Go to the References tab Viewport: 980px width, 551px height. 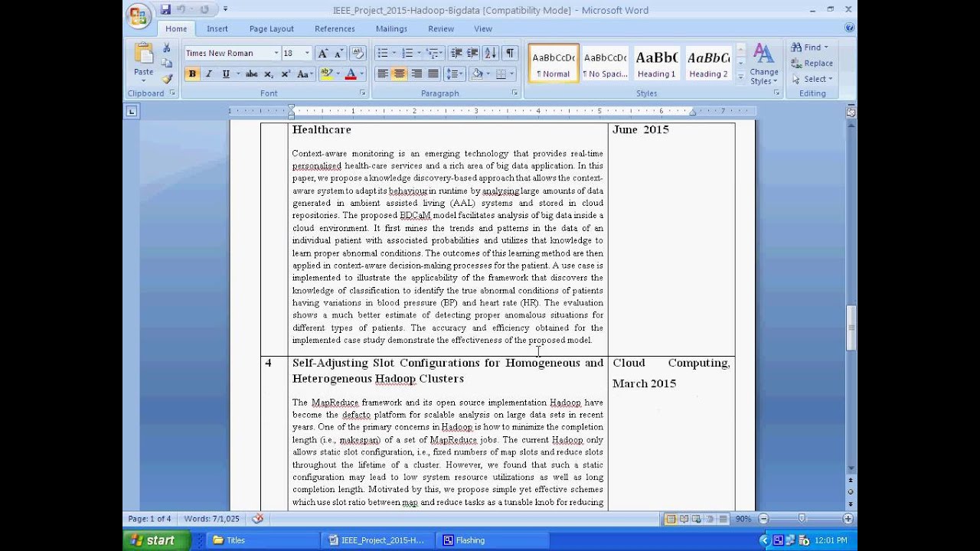(335, 29)
